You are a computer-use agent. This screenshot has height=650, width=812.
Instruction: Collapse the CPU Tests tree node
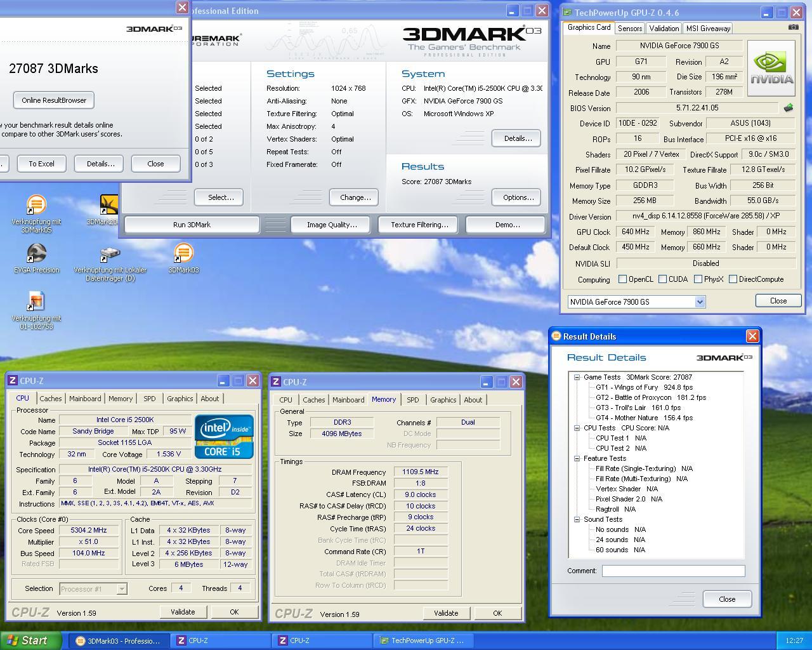(577, 428)
